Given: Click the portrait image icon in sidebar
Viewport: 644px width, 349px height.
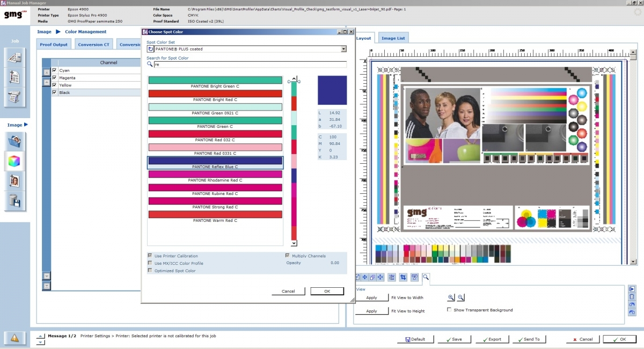Looking at the screenshot, I should 14,181.
